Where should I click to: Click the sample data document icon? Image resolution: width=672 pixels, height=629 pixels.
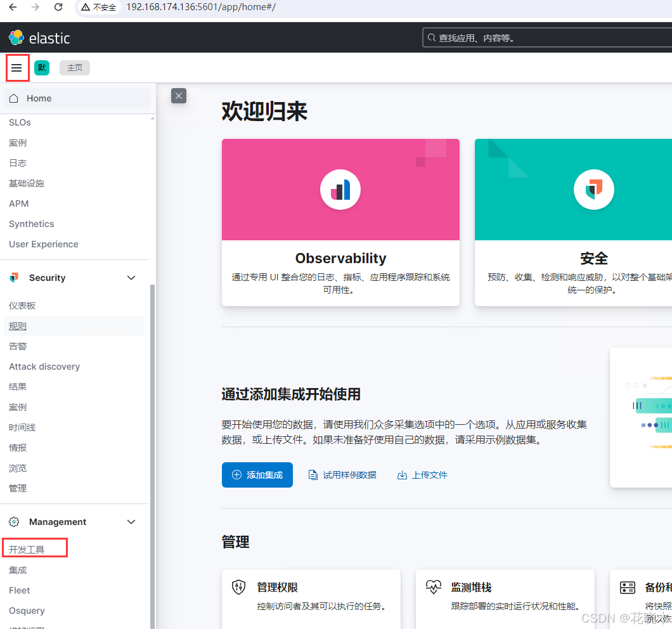click(x=313, y=475)
